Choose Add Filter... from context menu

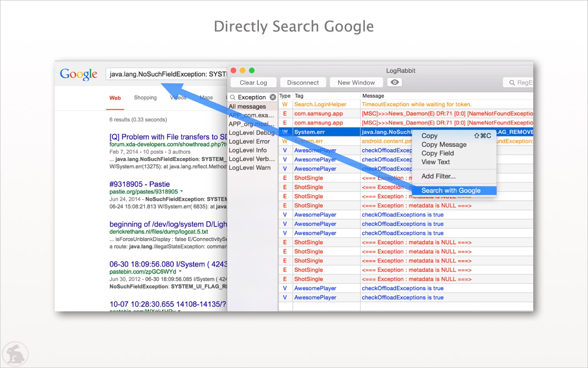(454, 176)
